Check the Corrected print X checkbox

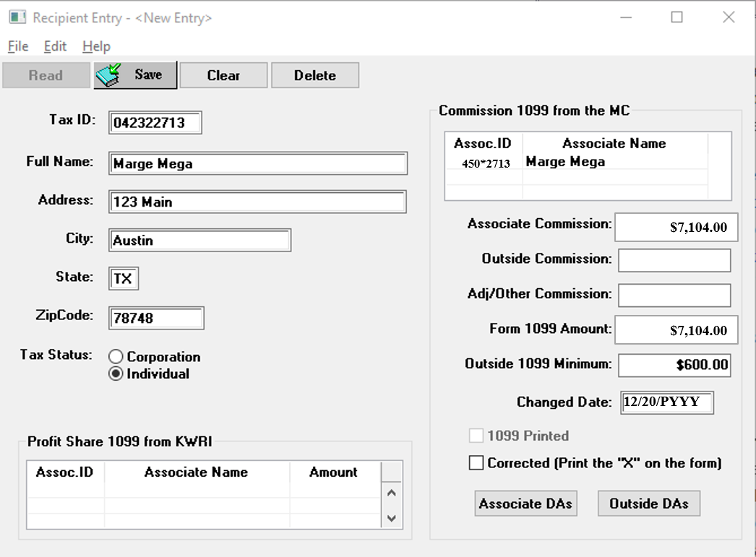476,463
